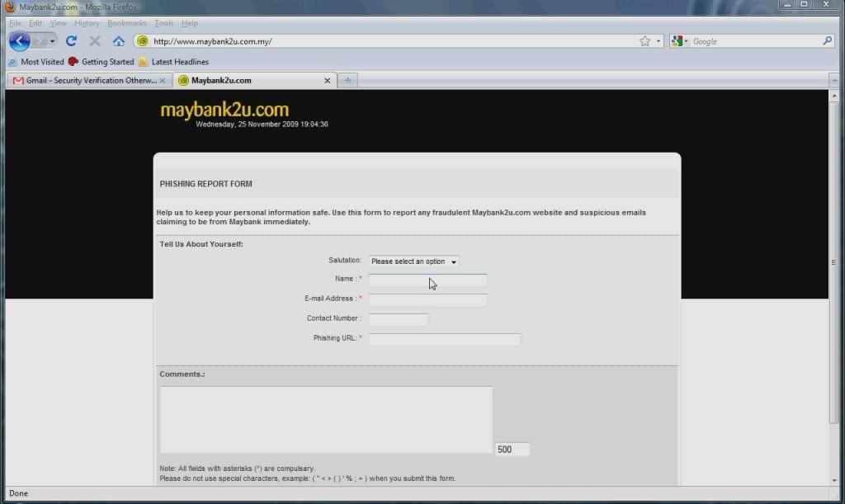Click the 'PHISHING REPORT FORM' heading
845x504 pixels.
(x=205, y=184)
